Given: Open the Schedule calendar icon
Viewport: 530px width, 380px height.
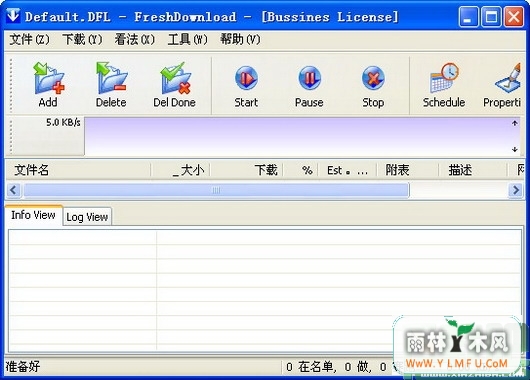Looking at the screenshot, I should coord(444,78).
